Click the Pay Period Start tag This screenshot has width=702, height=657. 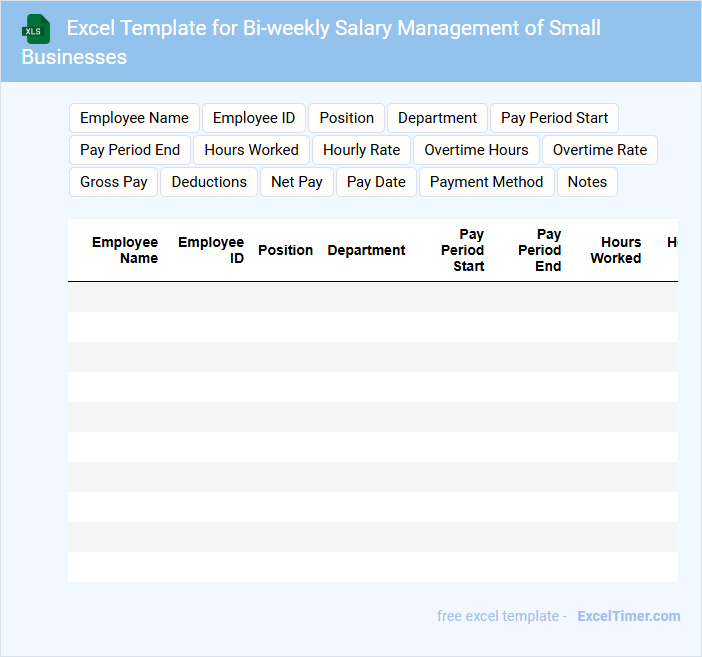(x=554, y=118)
